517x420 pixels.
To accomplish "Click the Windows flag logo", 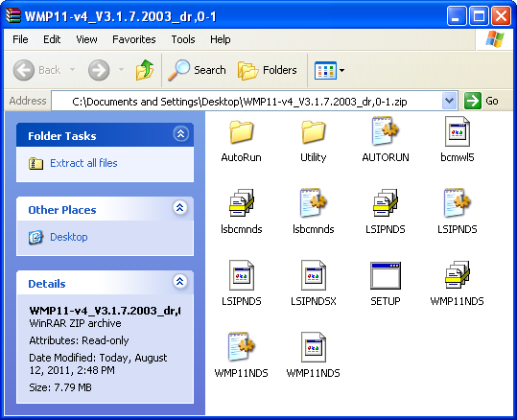I will tap(495, 39).
